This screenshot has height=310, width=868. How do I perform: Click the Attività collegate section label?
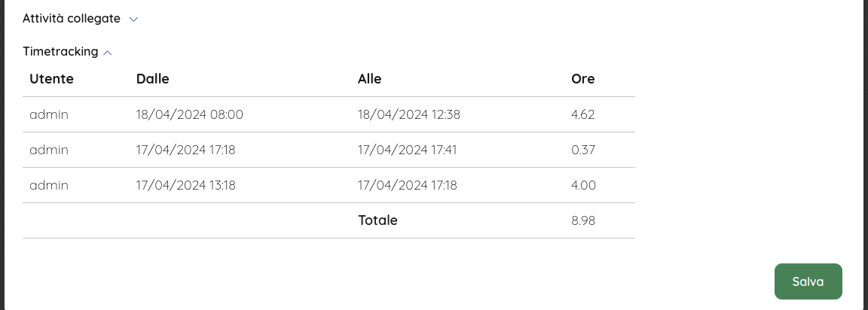72,18
